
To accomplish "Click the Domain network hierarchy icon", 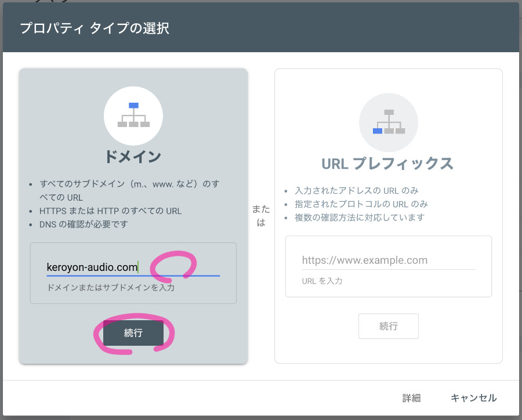I will 133,115.
